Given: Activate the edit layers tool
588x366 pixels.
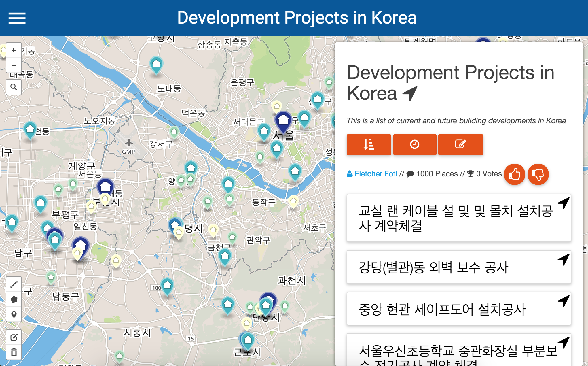Looking at the screenshot, I should tap(14, 337).
